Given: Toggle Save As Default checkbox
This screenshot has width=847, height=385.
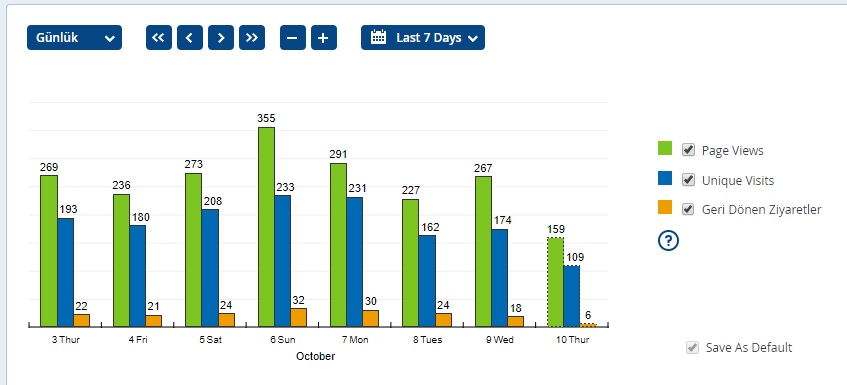Looking at the screenshot, I should pos(692,348).
